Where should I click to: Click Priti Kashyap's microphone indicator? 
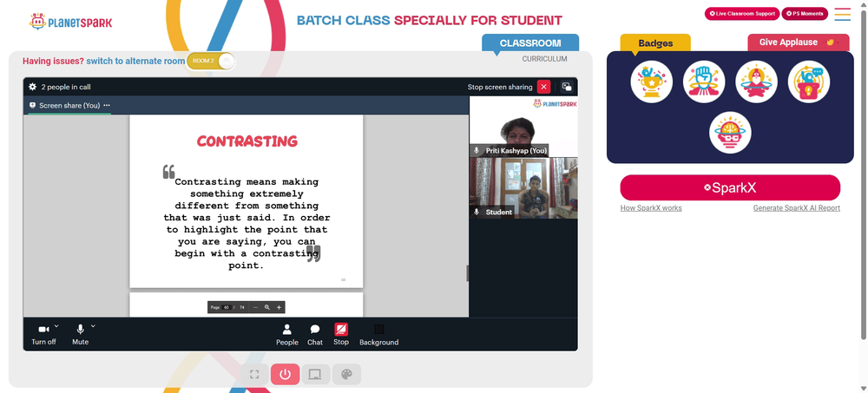click(x=477, y=151)
